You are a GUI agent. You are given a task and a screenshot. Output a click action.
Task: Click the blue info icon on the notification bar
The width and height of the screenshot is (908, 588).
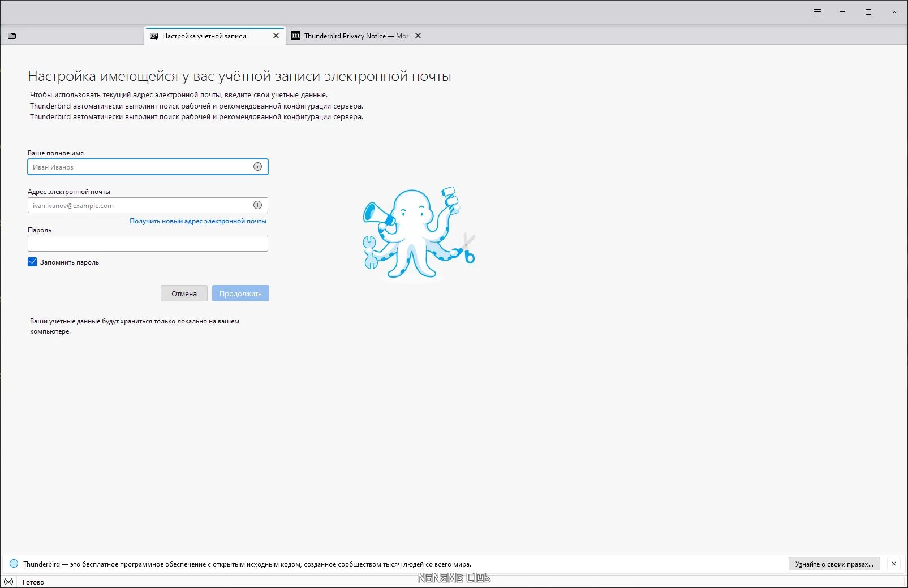click(14, 564)
